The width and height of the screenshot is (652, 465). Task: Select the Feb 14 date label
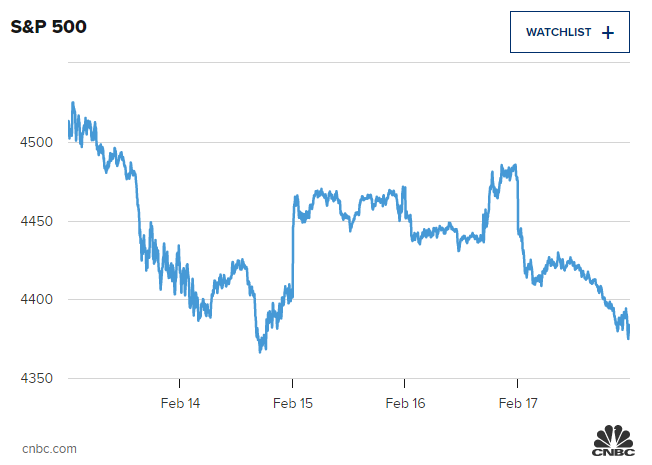coord(180,403)
